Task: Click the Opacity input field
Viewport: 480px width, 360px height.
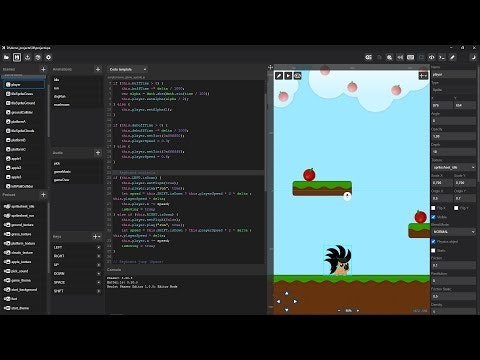Action: coord(454,136)
